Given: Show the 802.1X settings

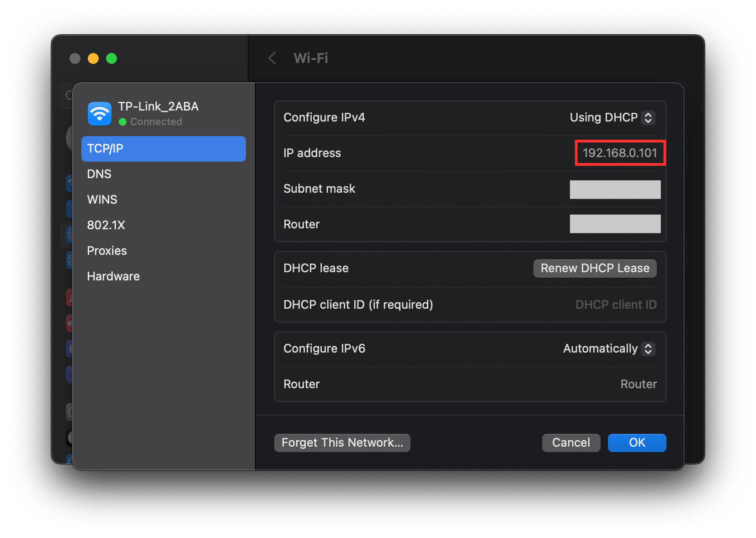Looking at the screenshot, I should tap(106, 225).
